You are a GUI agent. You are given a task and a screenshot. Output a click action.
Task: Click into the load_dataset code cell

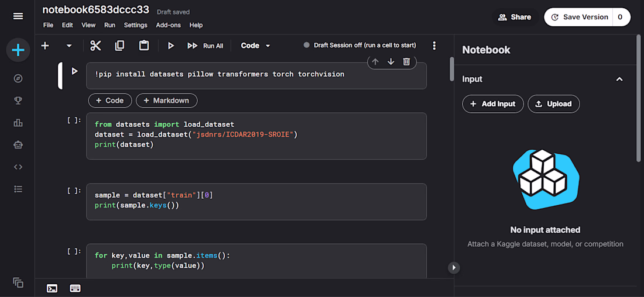(256, 136)
